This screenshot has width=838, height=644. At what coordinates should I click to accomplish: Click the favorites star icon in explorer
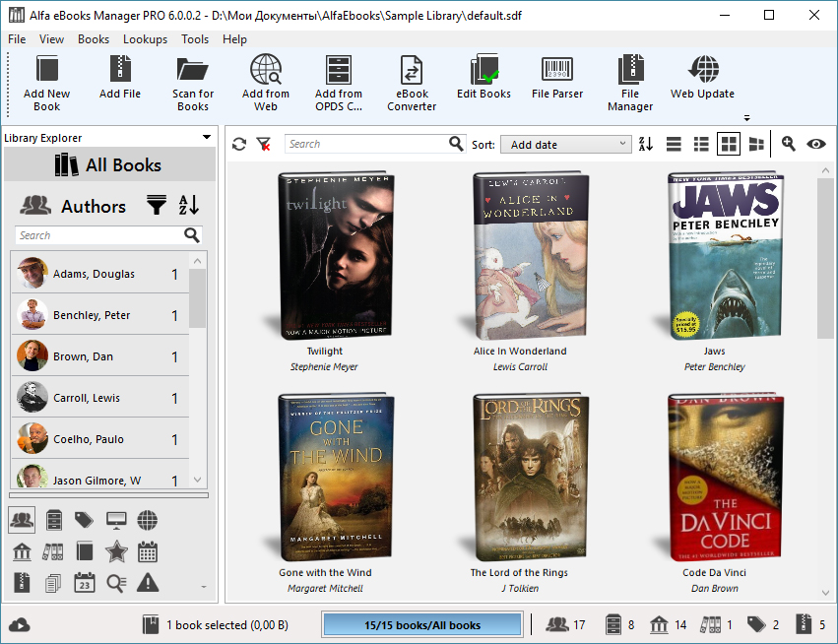coord(116,551)
